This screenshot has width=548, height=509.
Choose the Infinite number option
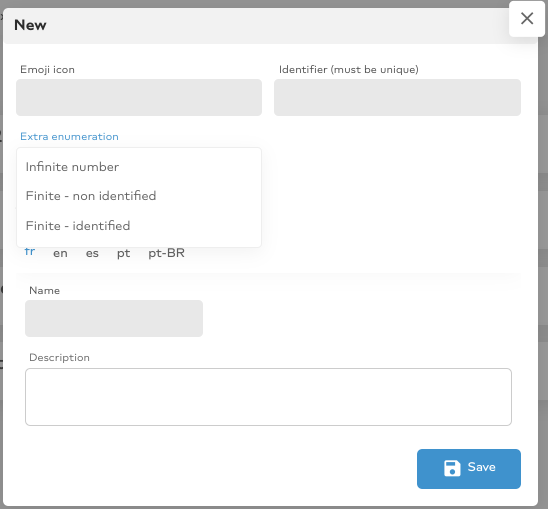[139, 167]
